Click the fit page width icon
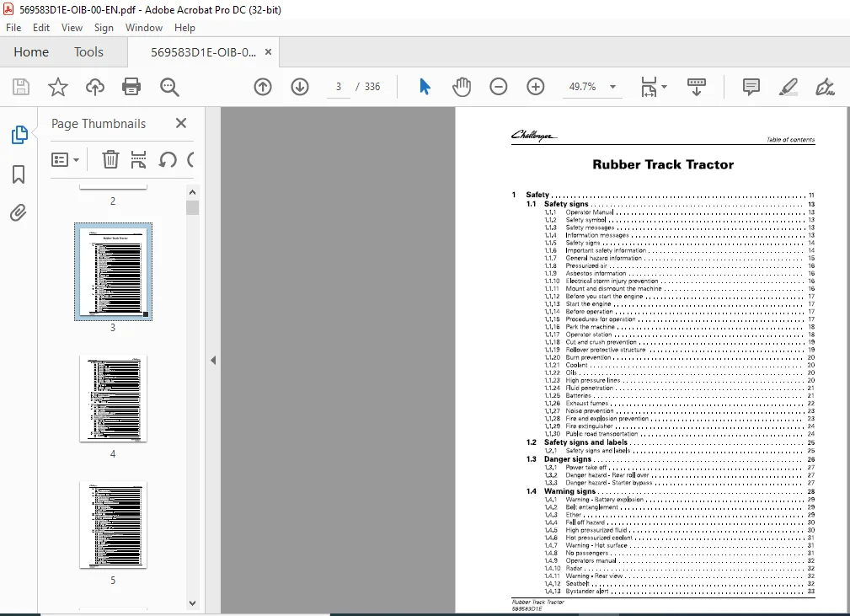Image resolution: width=850 pixels, height=616 pixels. click(649, 87)
